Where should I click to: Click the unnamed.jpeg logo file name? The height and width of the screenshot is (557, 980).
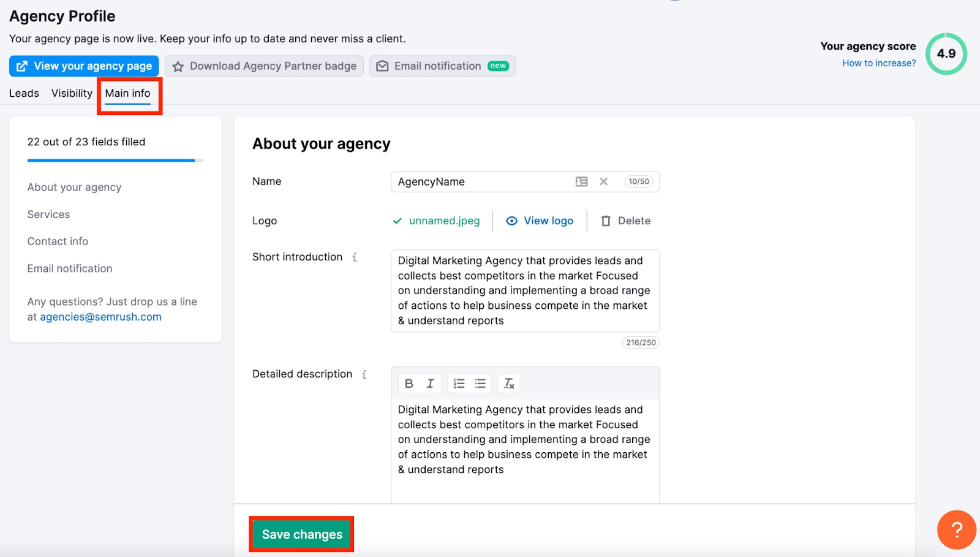(444, 221)
